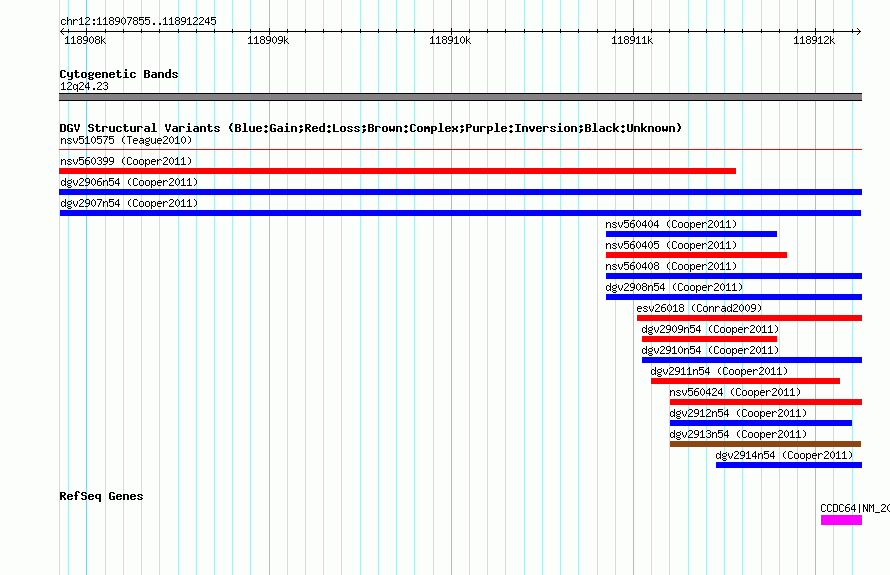Open the nsv560405 (Cooper2011) label
This screenshot has height=575, width=890.
pos(671,245)
